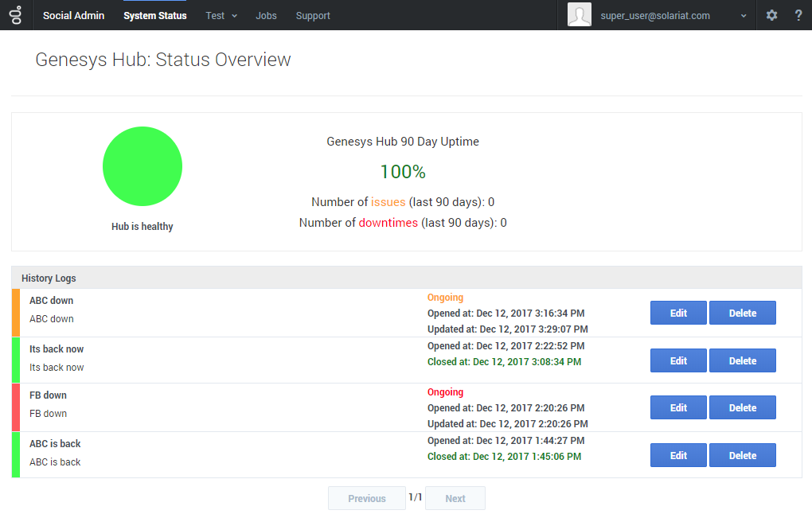812x518 pixels.
Task: Delete the ABC down log entry
Action: [743, 313]
